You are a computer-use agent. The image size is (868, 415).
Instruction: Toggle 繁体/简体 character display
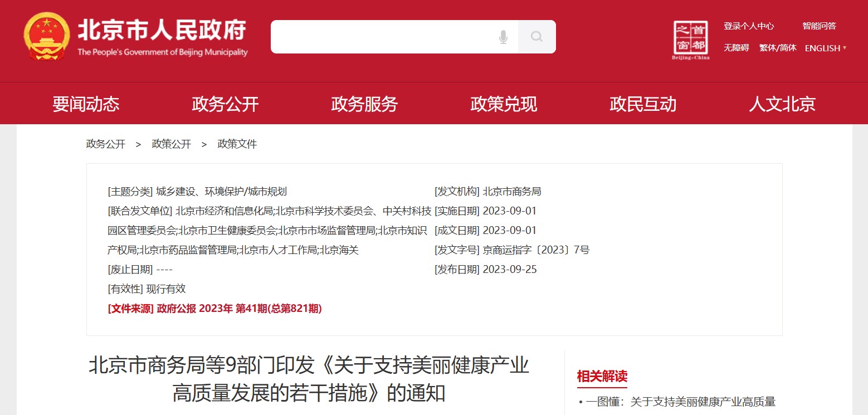coord(778,48)
